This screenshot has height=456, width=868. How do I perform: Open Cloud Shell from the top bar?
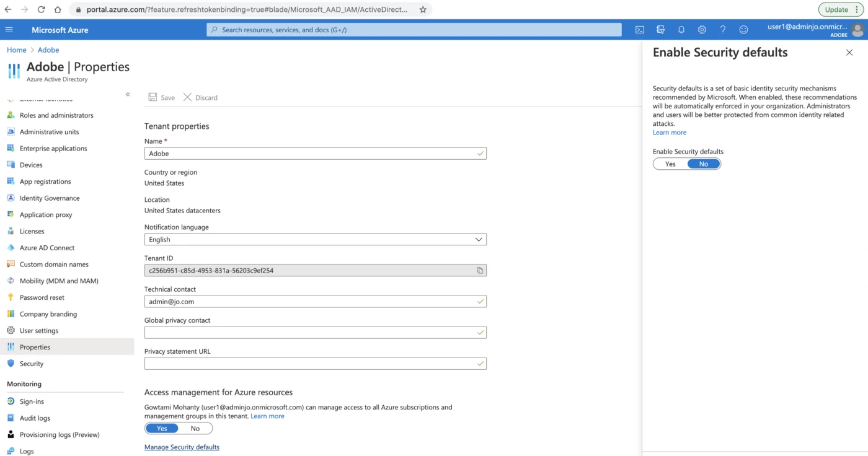(640, 30)
